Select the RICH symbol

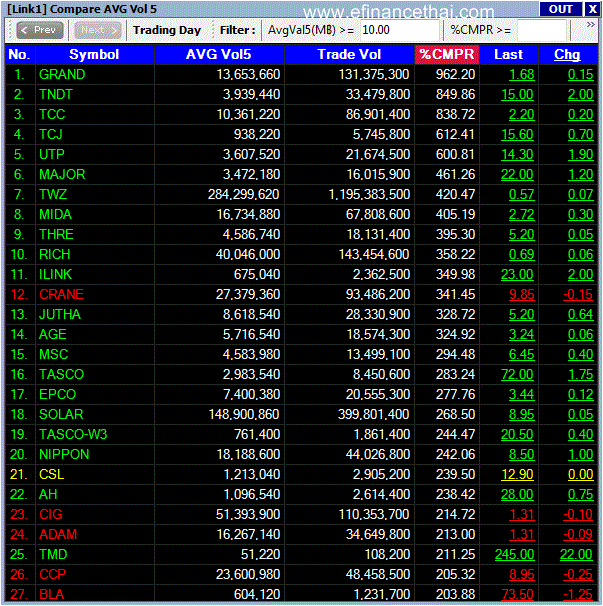[x=55, y=255]
